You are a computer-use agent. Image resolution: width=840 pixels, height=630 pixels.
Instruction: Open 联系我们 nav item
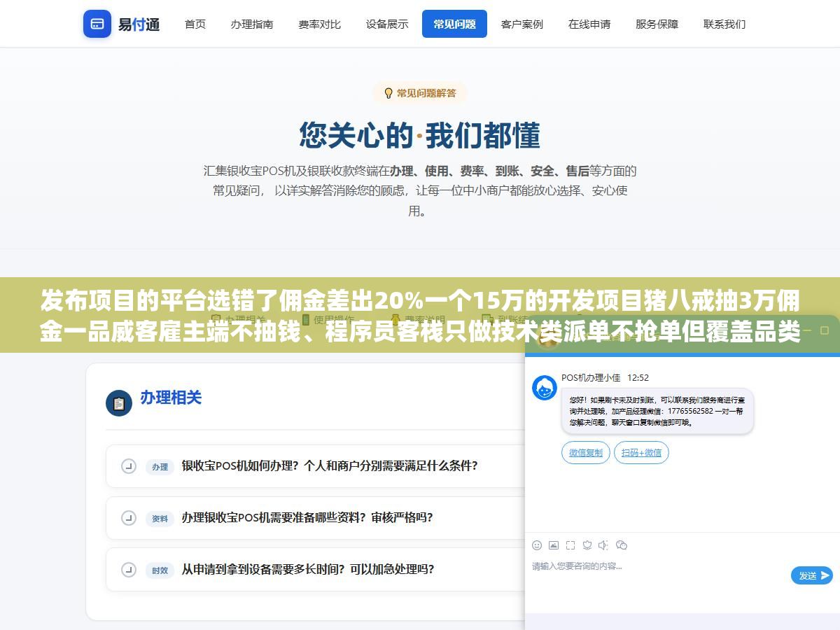click(x=724, y=24)
